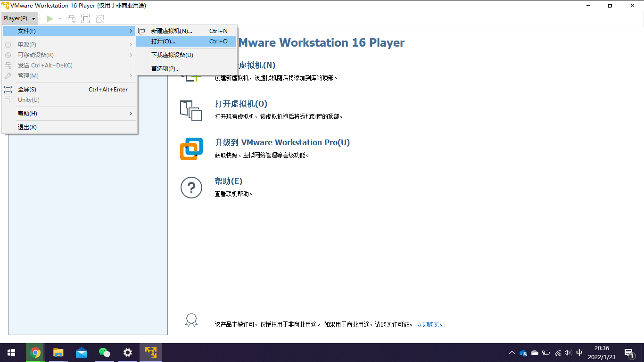Select the 电源(P) menu entry

click(70, 44)
